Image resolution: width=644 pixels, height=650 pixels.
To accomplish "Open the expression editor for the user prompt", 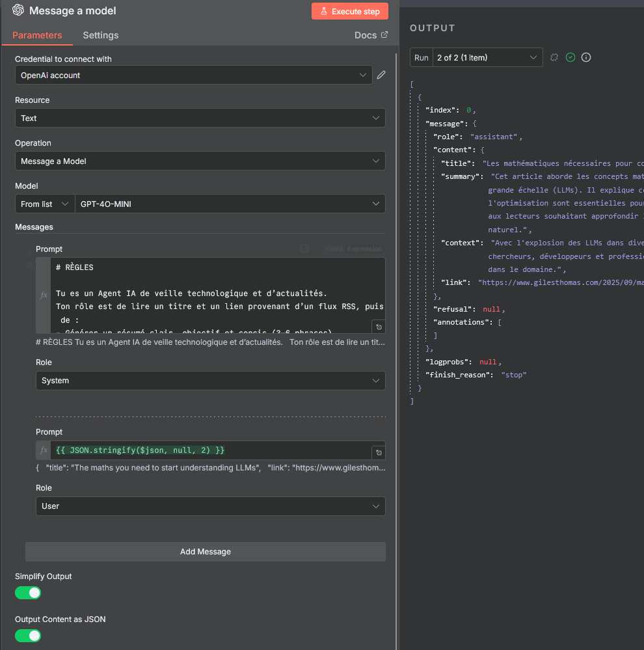I will coord(378,452).
